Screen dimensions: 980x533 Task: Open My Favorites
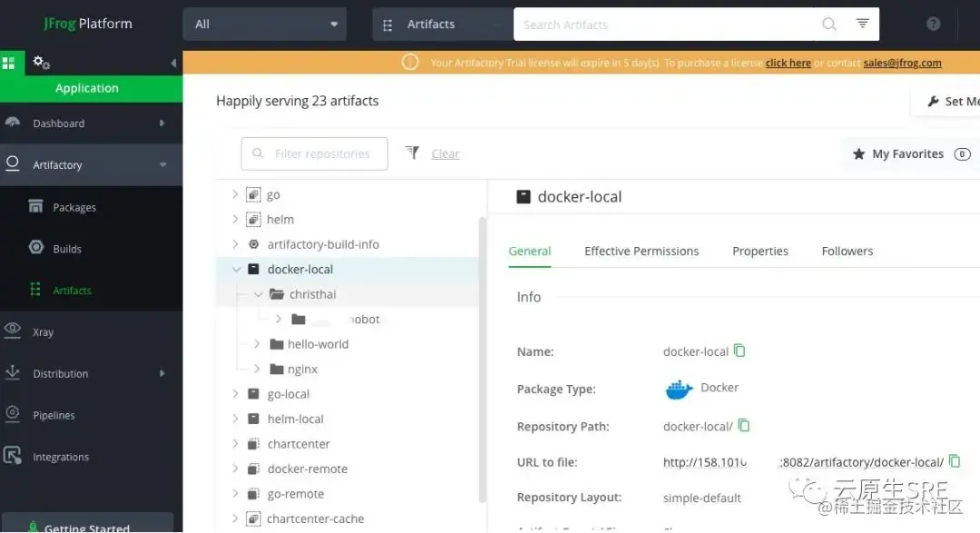coord(911,154)
